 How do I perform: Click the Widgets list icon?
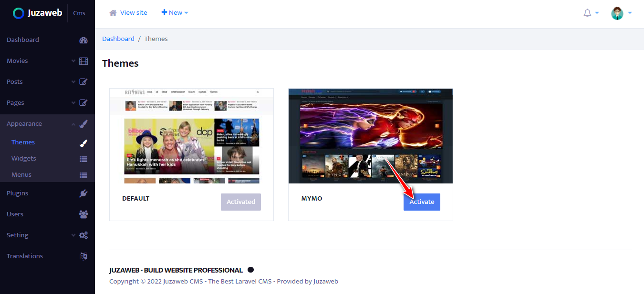pyautogui.click(x=83, y=159)
